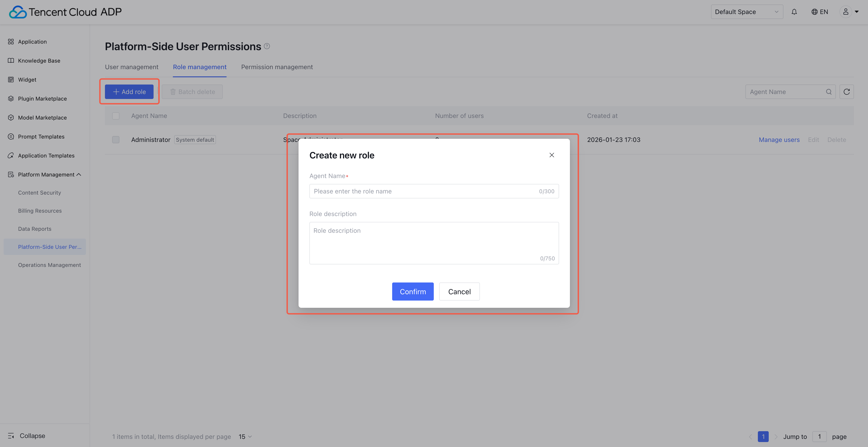Image resolution: width=868 pixels, height=447 pixels.
Task: Click the globe language icon
Action: click(814, 12)
